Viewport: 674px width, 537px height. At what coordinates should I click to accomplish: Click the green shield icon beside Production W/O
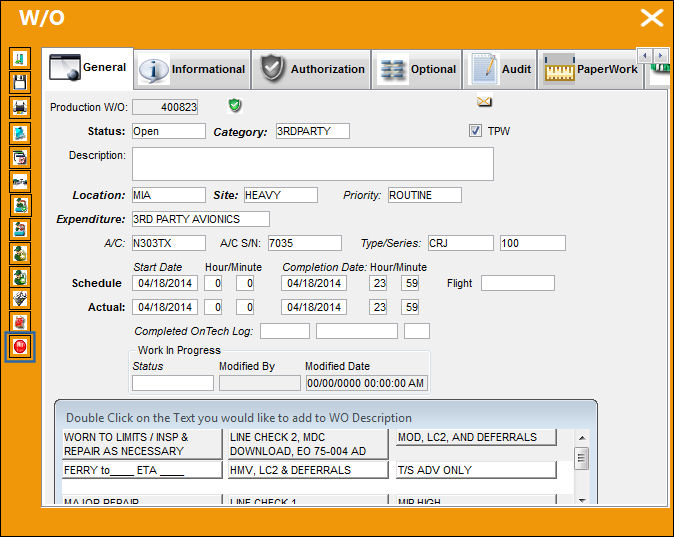point(235,105)
